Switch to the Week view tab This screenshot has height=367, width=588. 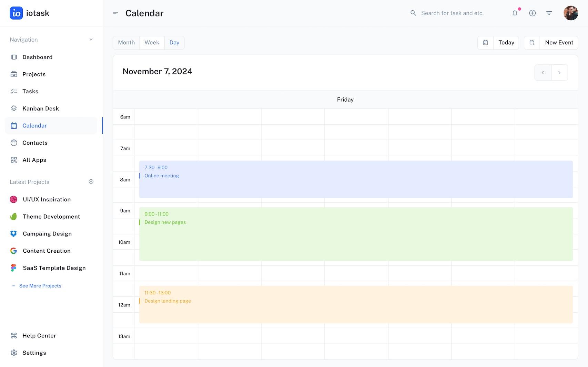click(x=152, y=43)
